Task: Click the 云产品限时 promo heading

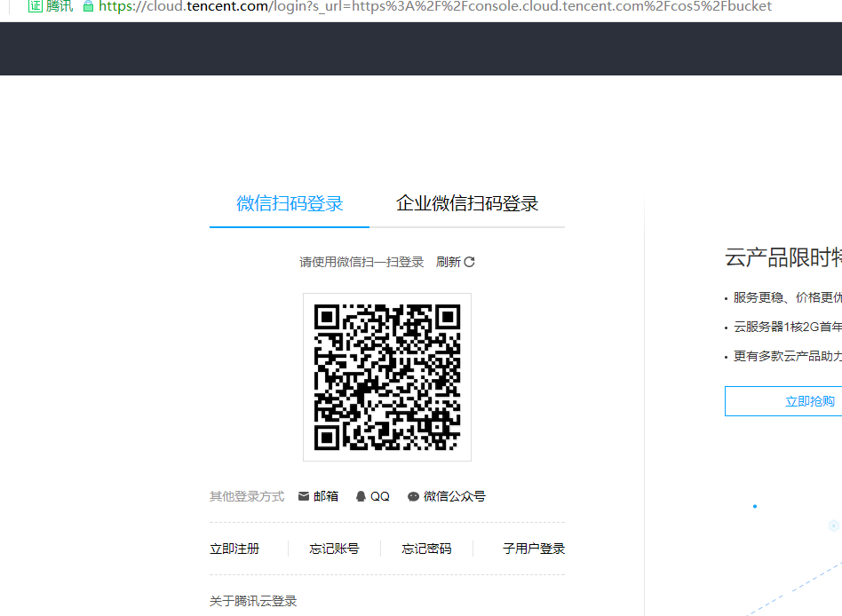Action: tap(783, 257)
